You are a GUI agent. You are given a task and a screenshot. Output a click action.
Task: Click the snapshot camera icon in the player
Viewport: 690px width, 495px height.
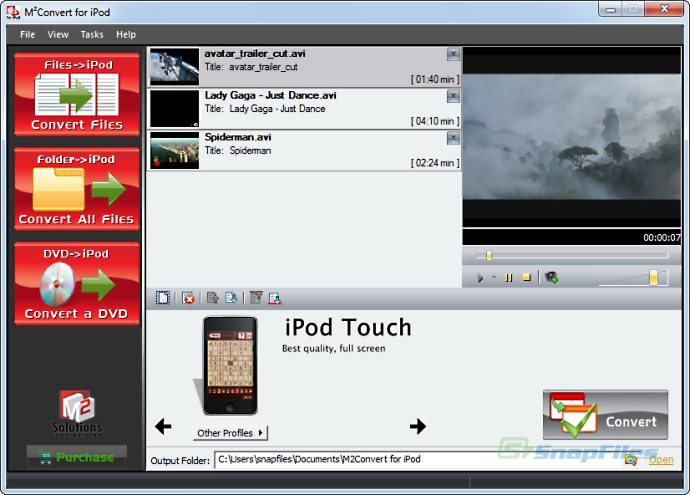(551, 277)
